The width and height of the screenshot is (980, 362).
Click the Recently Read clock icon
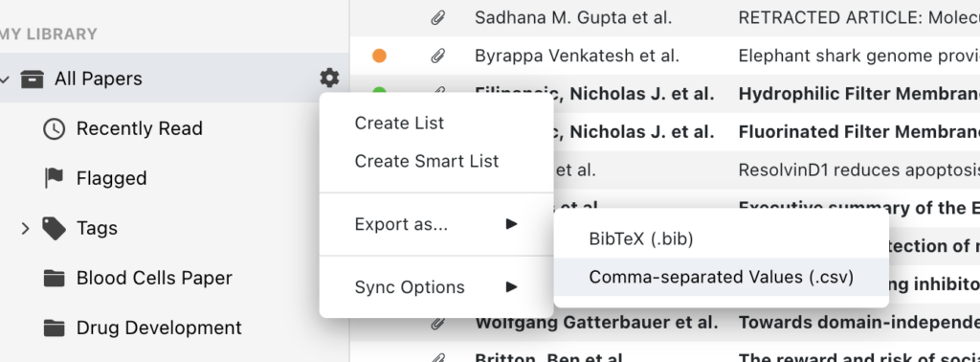pyautogui.click(x=55, y=128)
